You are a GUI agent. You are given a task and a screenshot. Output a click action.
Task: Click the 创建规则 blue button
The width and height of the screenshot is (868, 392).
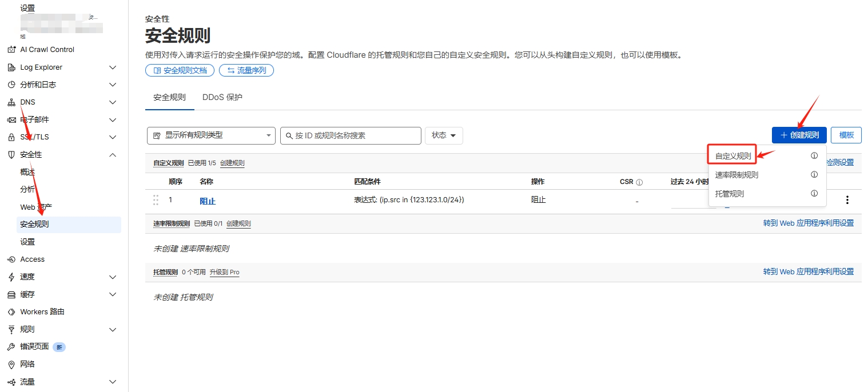(799, 135)
